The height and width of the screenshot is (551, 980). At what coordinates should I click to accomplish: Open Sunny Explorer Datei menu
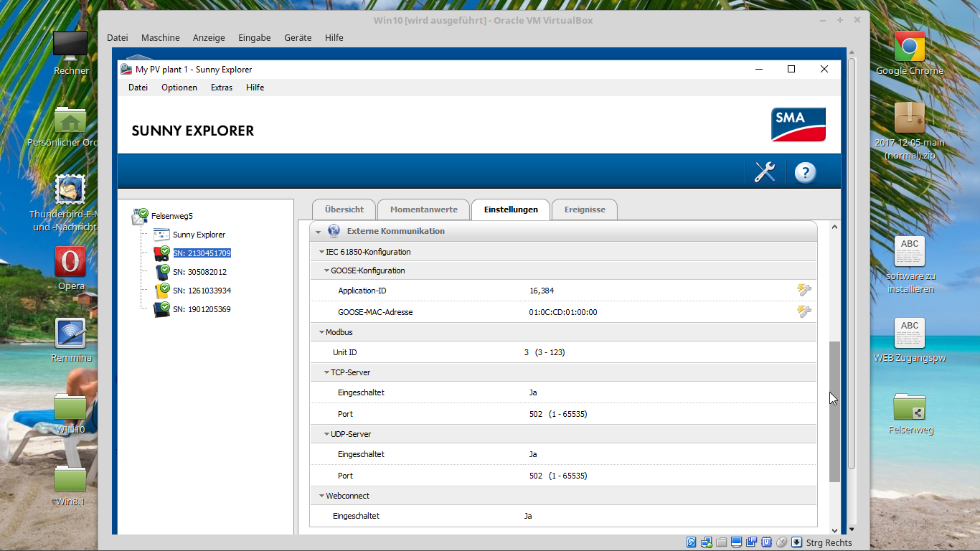[x=138, y=88]
